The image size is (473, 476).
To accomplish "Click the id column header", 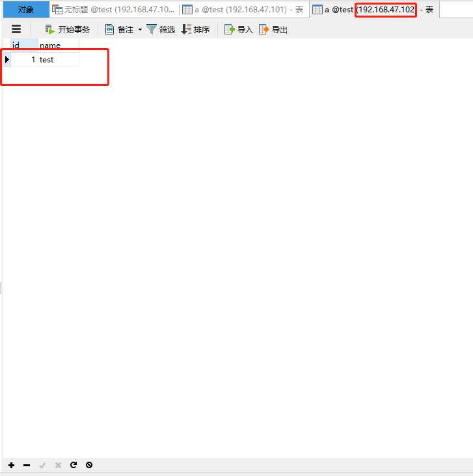I will [x=24, y=46].
